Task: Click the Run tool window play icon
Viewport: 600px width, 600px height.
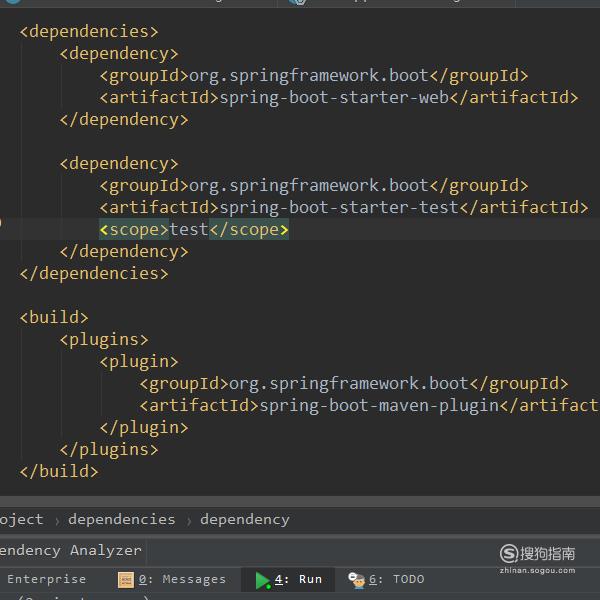Action: point(263,580)
